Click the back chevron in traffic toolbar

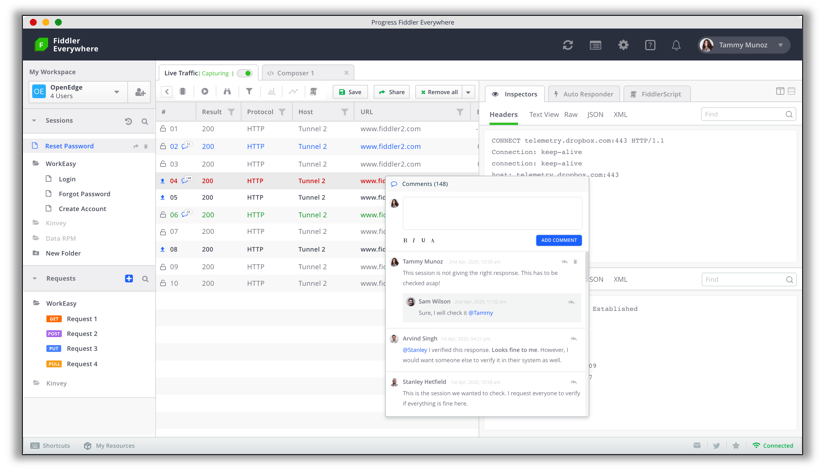[167, 91]
